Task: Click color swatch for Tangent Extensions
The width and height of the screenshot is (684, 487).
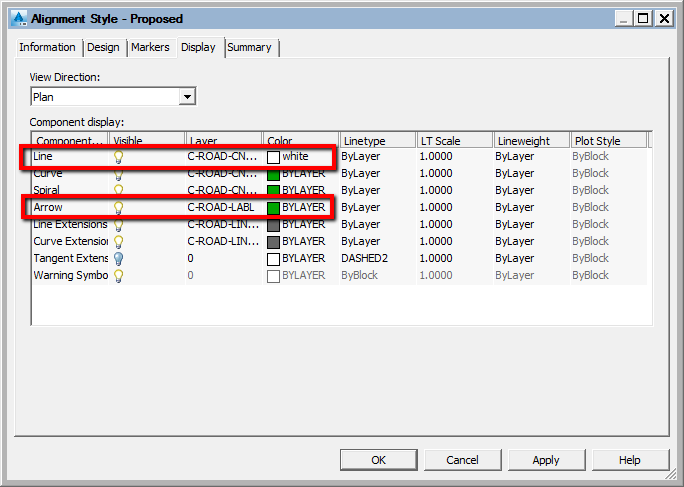Action: point(273,259)
